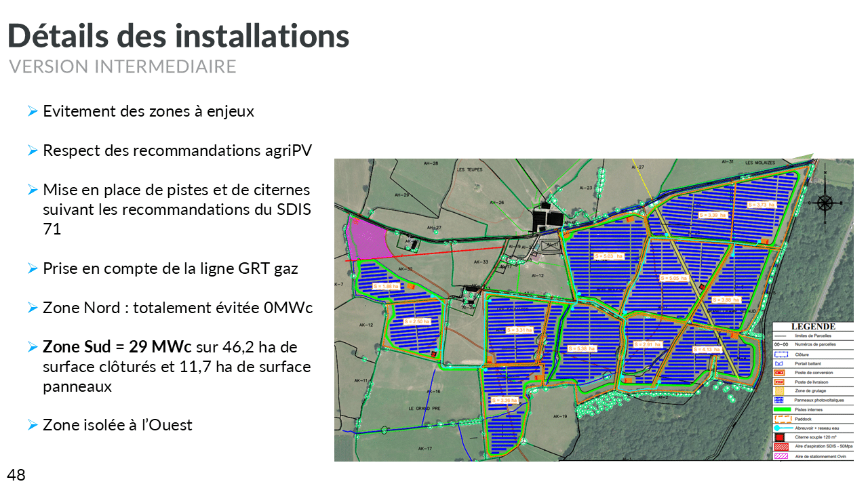Screen dimensions: 868x488
Task: Click the slide number 48
Action: click(16, 475)
